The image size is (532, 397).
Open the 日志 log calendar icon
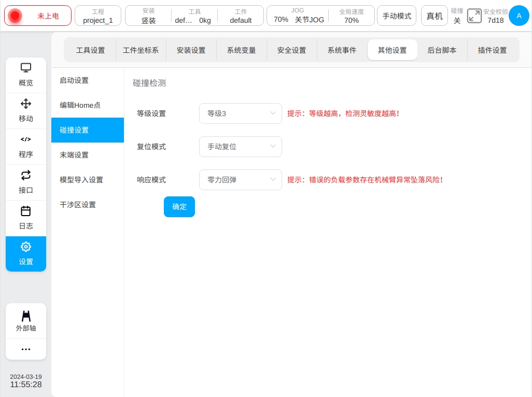26,211
